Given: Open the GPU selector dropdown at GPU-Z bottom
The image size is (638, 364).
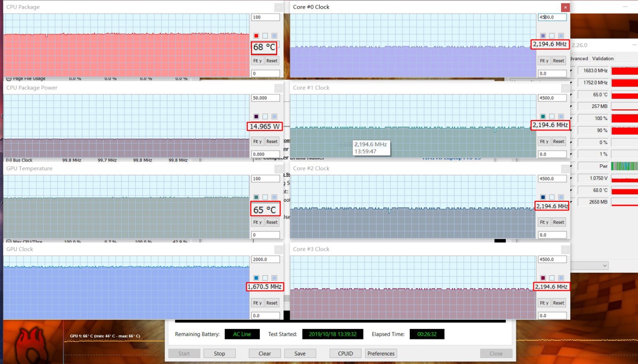Looking at the screenshot, I should tap(590, 265).
